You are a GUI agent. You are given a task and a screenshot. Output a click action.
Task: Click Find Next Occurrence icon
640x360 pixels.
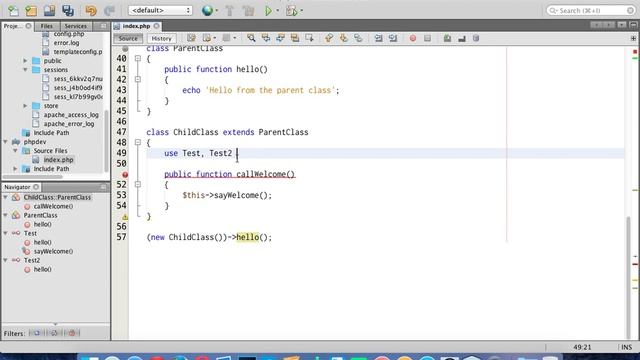[280, 38]
